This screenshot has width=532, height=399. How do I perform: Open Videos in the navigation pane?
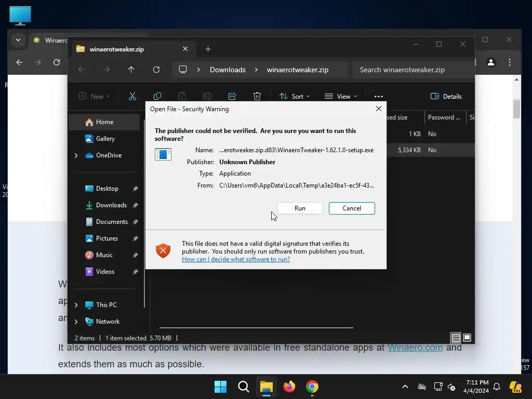[105, 271]
